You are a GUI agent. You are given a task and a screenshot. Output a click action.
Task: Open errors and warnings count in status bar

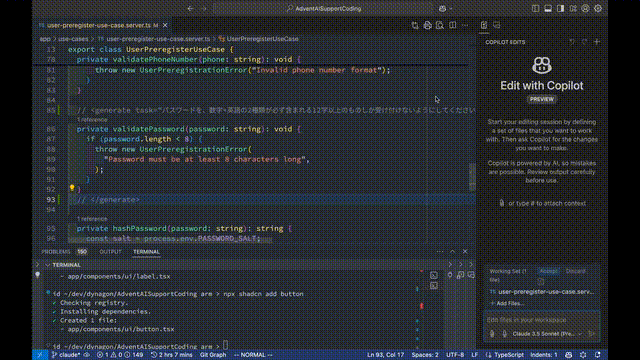coord(120,355)
